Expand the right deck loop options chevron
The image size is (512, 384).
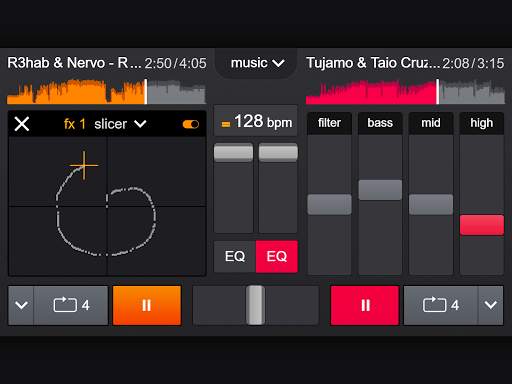pos(491,305)
